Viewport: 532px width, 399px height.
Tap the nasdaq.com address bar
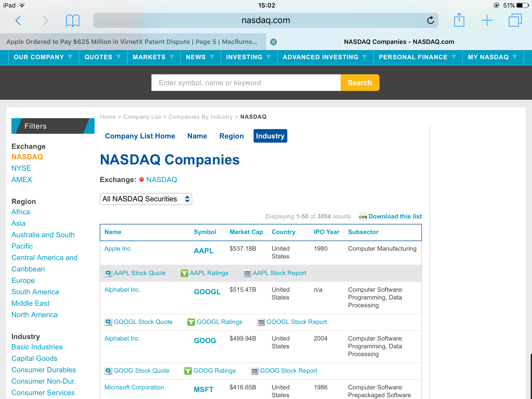pyautogui.click(x=266, y=20)
